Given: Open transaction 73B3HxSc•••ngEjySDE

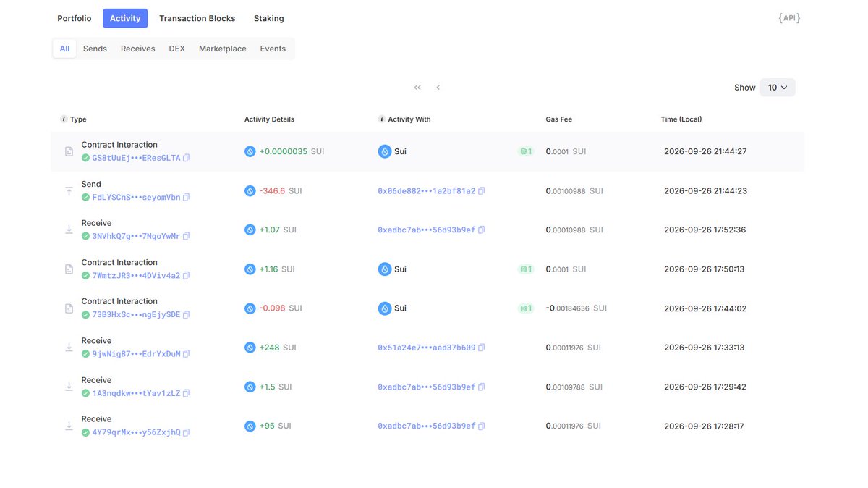Looking at the screenshot, I should point(136,315).
